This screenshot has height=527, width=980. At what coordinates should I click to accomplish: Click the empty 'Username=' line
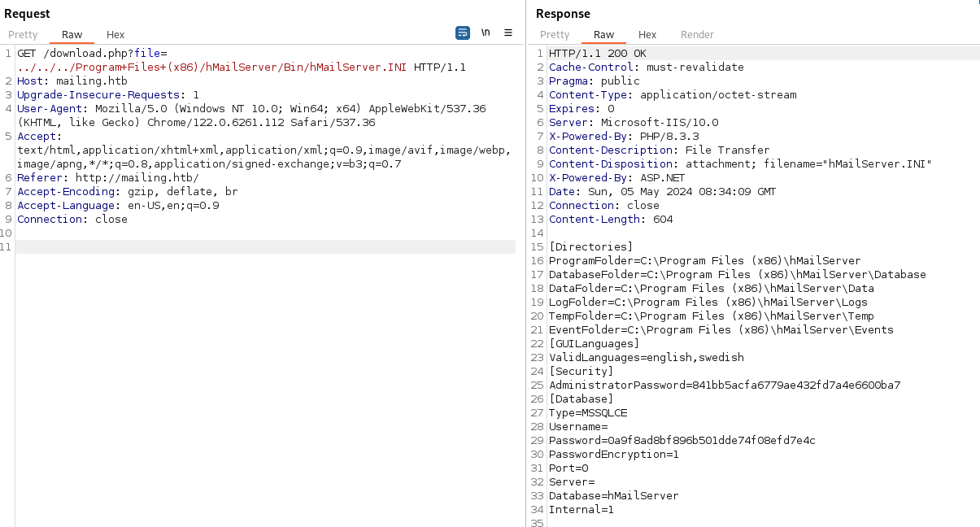click(x=578, y=426)
